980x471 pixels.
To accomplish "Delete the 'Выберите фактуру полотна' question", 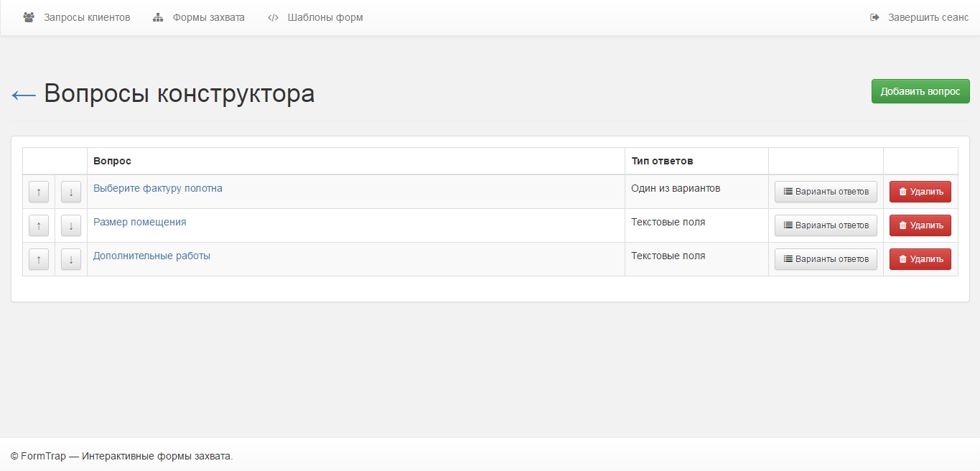I will point(920,192).
